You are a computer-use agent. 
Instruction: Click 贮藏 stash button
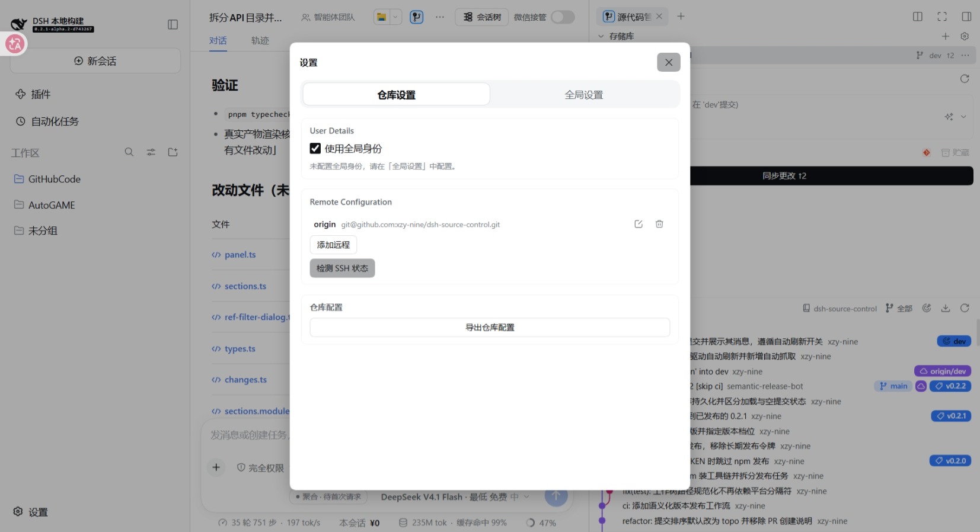955,153
